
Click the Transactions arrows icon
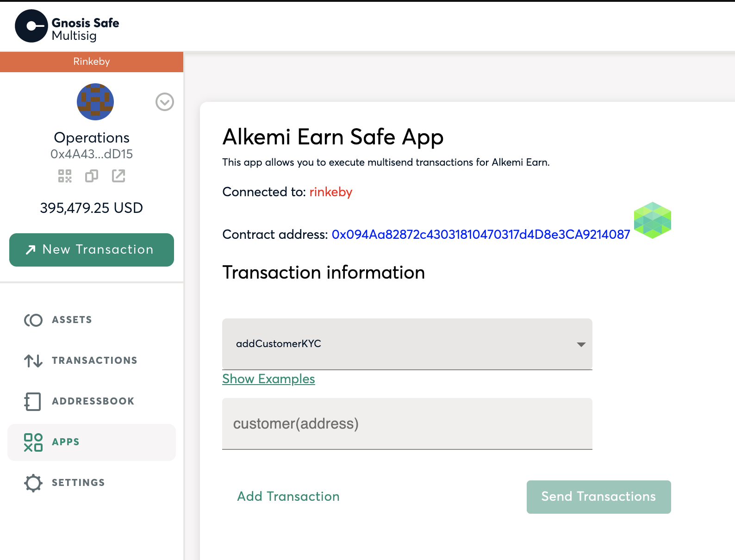[x=33, y=361]
